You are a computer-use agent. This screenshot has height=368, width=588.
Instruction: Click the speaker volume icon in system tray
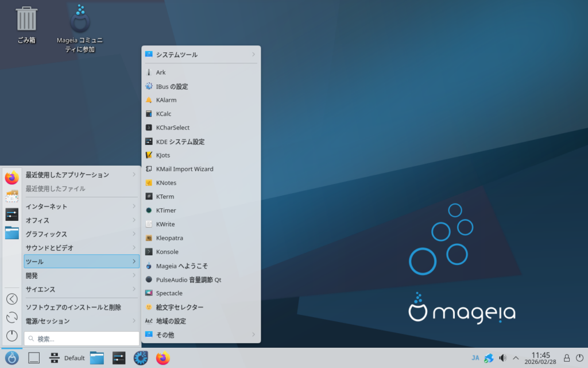pyautogui.click(x=502, y=358)
